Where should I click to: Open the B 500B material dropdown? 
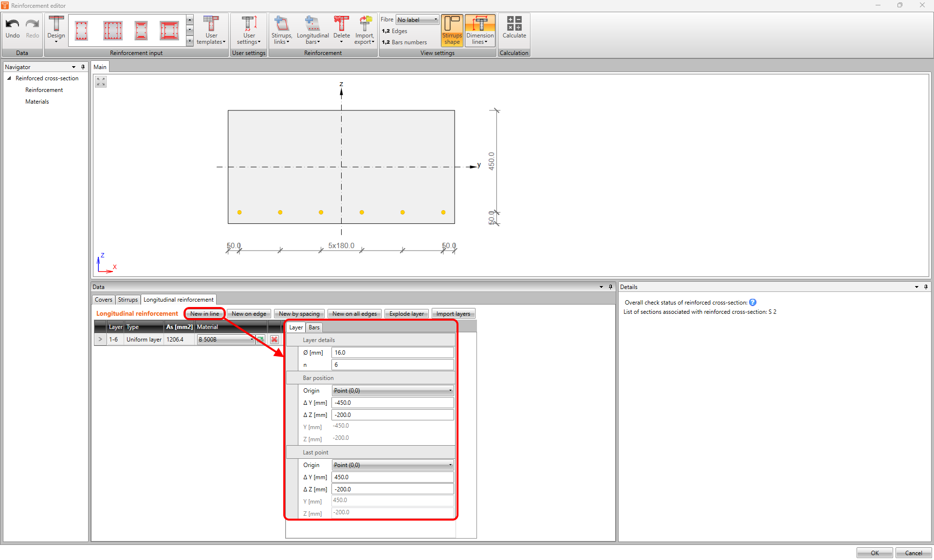click(x=251, y=339)
